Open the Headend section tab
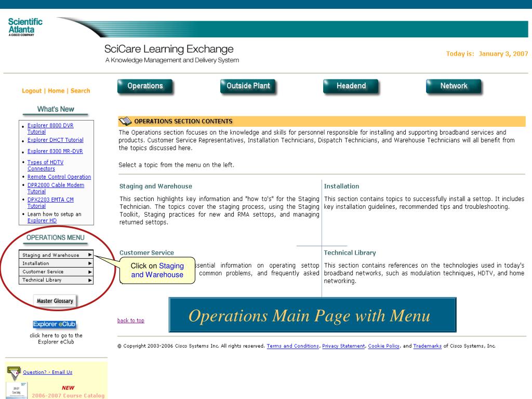 [x=351, y=86]
